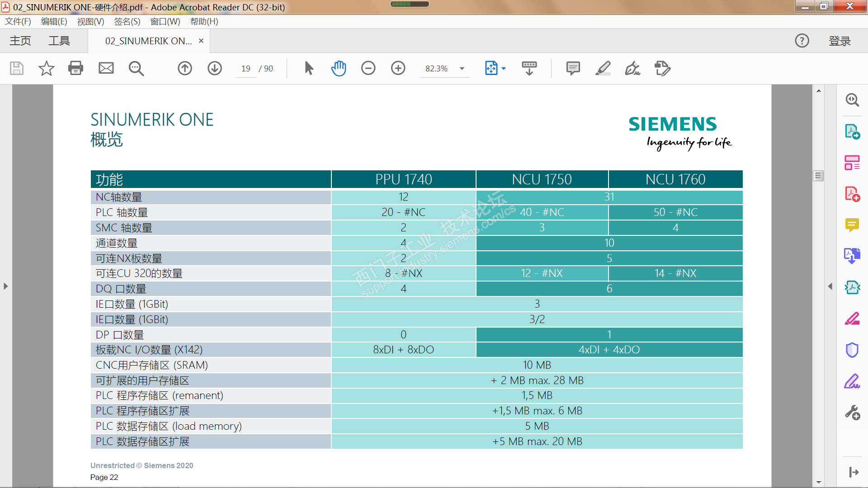Click the arrow Selection tool

309,68
